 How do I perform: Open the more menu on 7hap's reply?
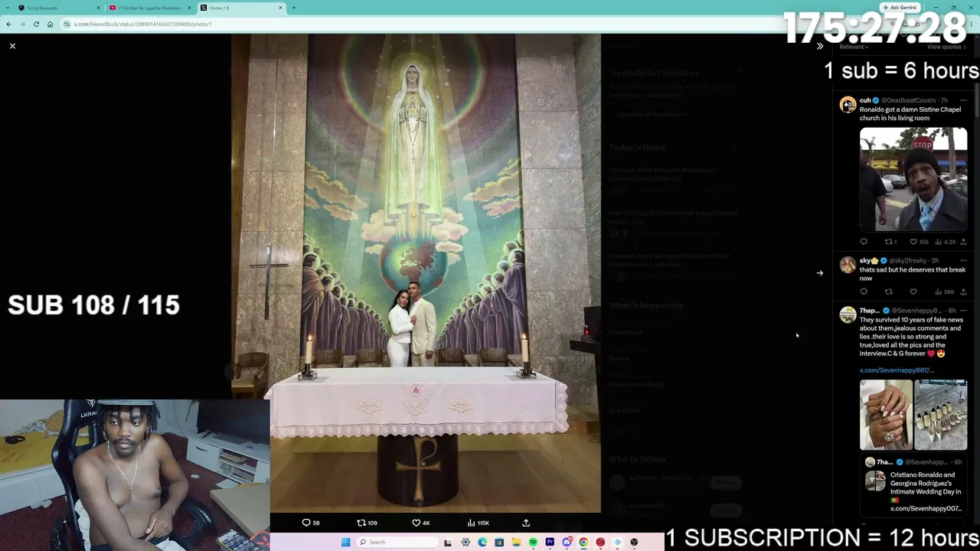point(963,311)
